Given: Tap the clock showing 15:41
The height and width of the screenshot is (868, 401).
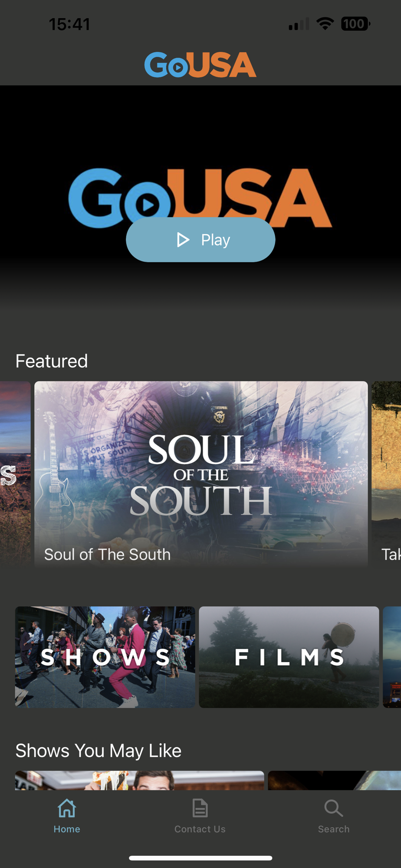Looking at the screenshot, I should pos(69,24).
